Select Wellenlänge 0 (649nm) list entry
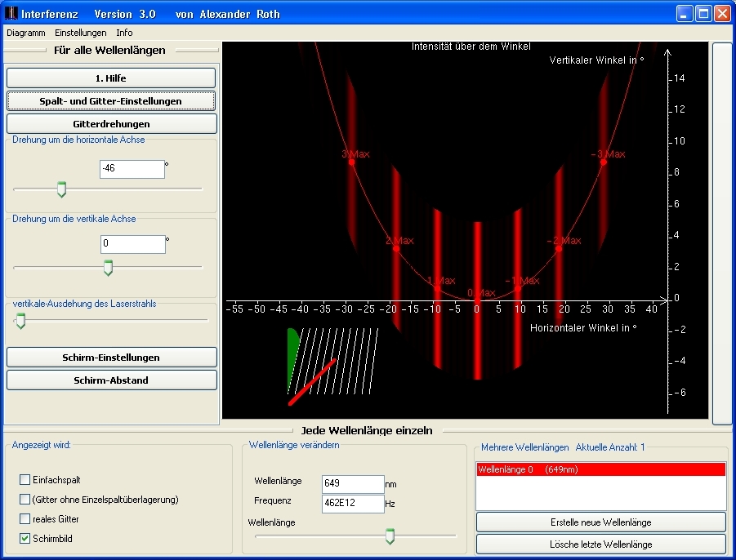 (x=600, y=469)
